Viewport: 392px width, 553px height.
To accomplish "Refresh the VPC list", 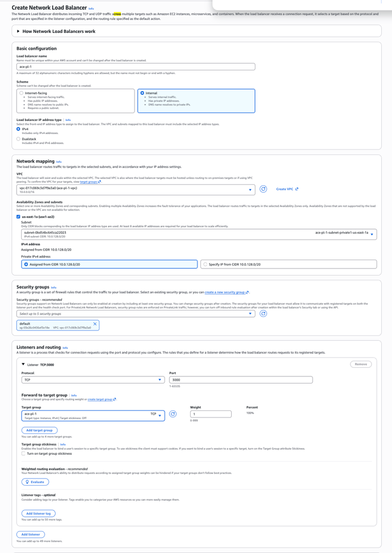I will (264, 189).
